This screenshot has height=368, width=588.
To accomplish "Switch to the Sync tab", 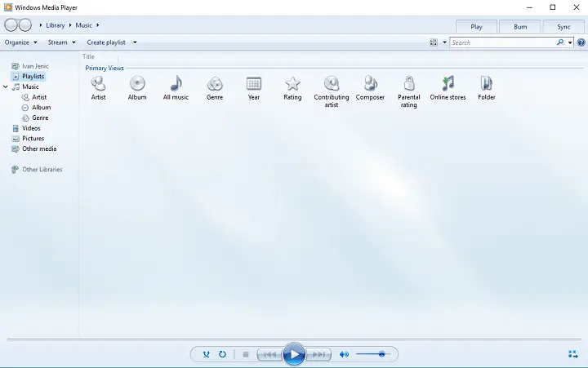I will tap(563, 27).
